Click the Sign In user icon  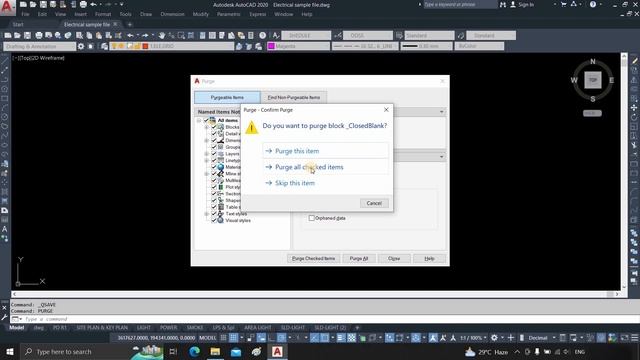[x=513, y=4]
